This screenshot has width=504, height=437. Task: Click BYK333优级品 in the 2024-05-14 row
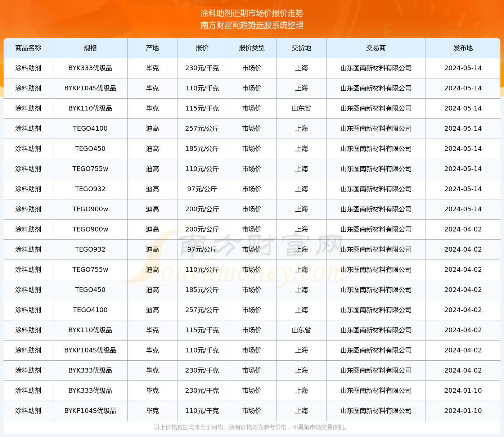[90, 68]
